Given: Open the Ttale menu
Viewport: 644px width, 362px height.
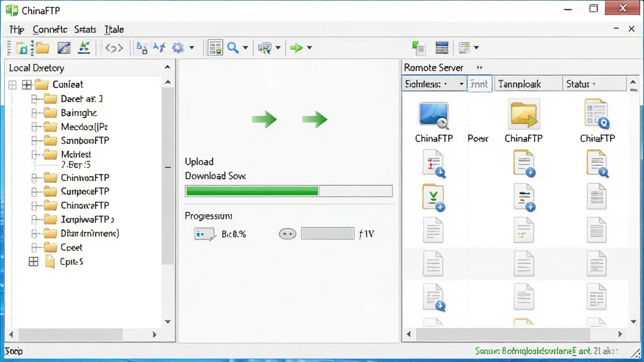Looking at the screenshot, I should tap(114, 30).
